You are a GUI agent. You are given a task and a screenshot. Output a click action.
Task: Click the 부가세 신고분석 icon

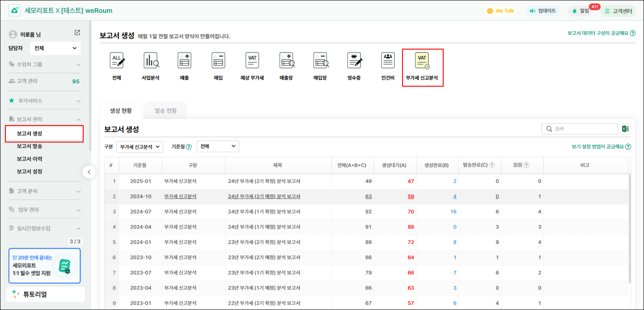click(422, 61)
